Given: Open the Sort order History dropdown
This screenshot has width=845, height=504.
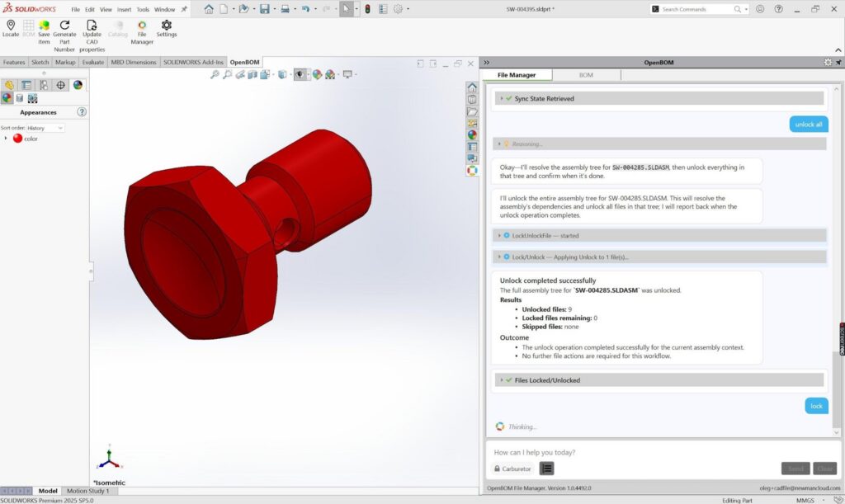Looking at the screenshot, I should (45, 128).
